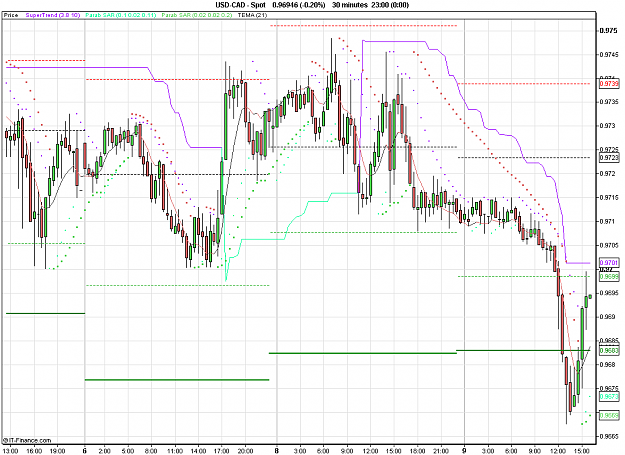Click the 0.975 price axis label
This screenshot has width=625, height=455.
coord(608,31)
